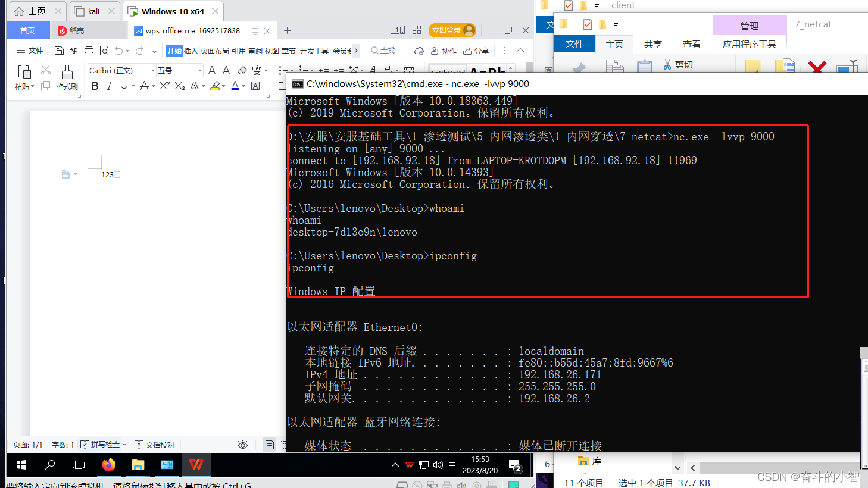Switch to the 插入 ribbon tab

(x=191, y=51)
